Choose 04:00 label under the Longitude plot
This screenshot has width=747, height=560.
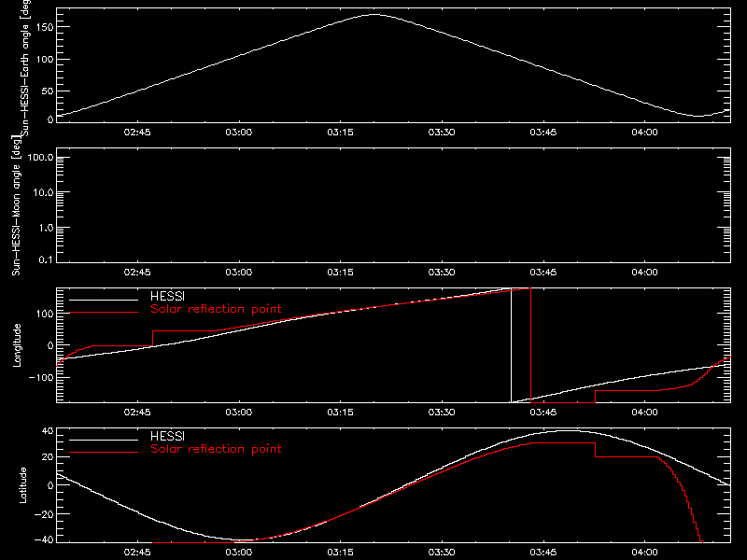pos(644,413)
